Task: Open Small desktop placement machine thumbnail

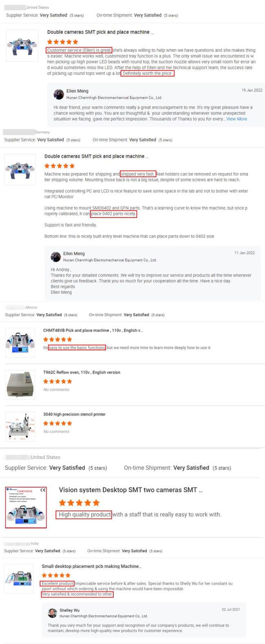Action: 19,579
